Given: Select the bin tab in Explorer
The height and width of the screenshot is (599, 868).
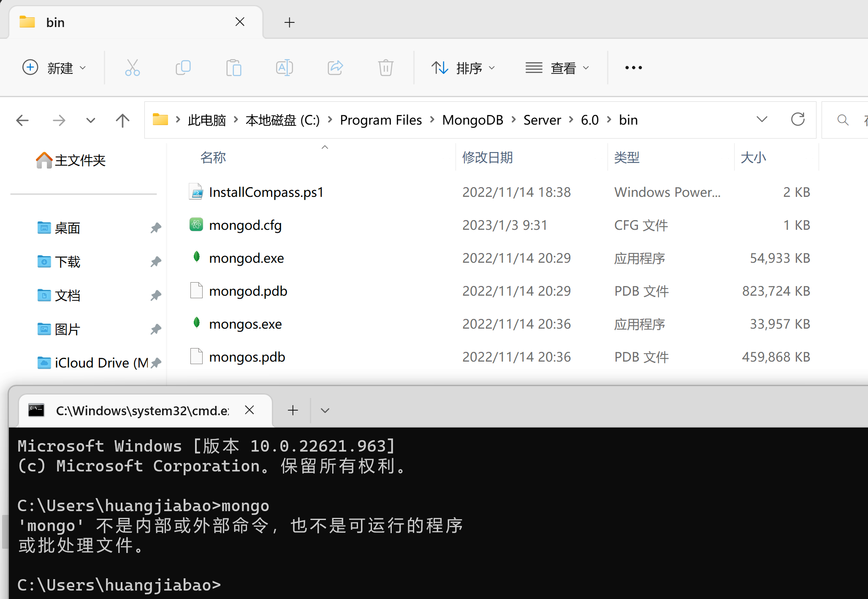Looking at the screenshot, I should [136, 22].
